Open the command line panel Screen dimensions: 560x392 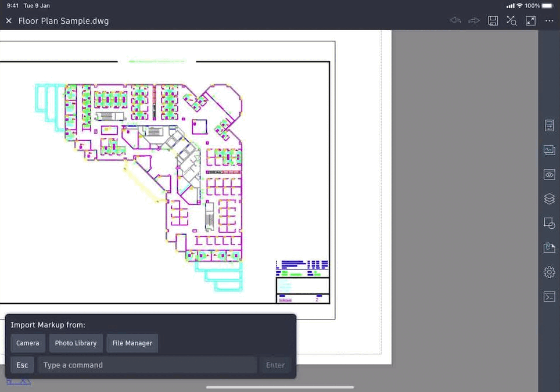pyautogui.click(x=548, y=296)
